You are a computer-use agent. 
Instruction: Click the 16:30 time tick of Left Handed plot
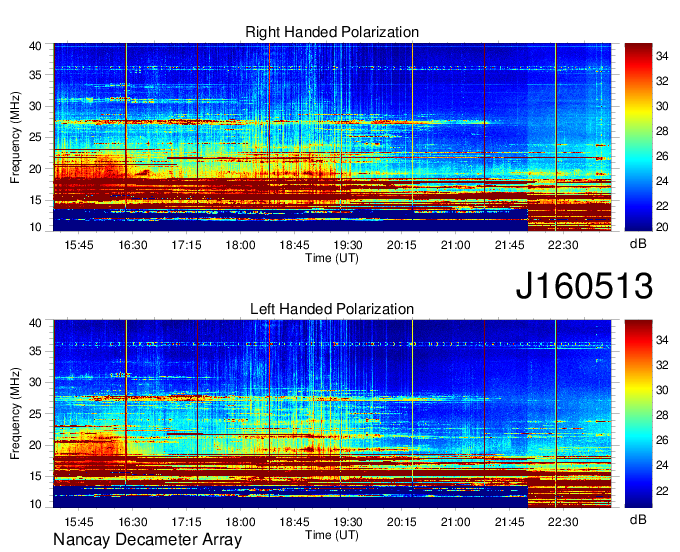[133, 522]
